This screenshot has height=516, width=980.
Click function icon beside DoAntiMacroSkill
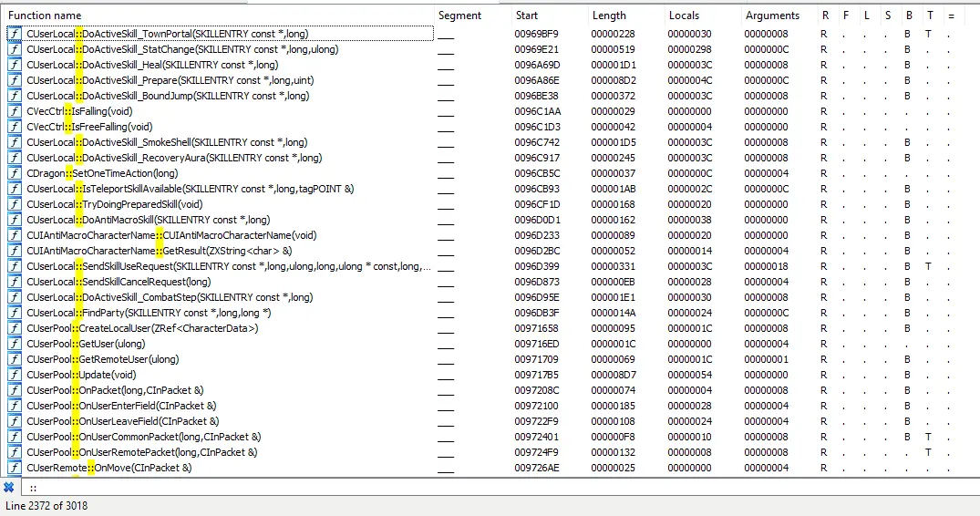[x=14, y=220]
